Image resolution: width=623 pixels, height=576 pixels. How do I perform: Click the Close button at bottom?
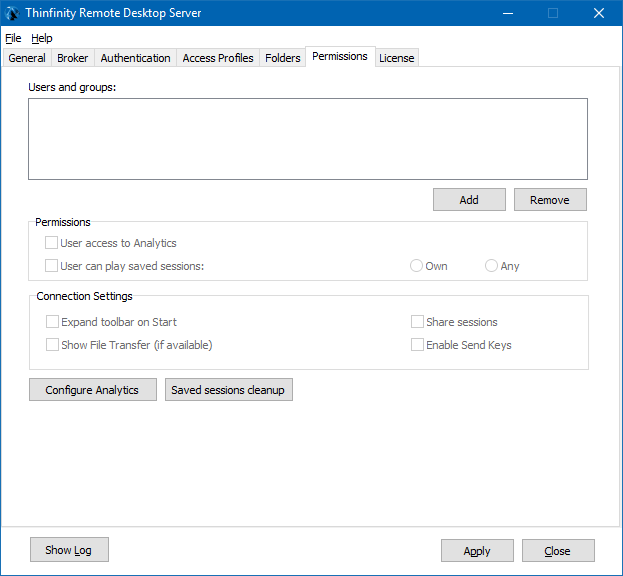(558, 551)
